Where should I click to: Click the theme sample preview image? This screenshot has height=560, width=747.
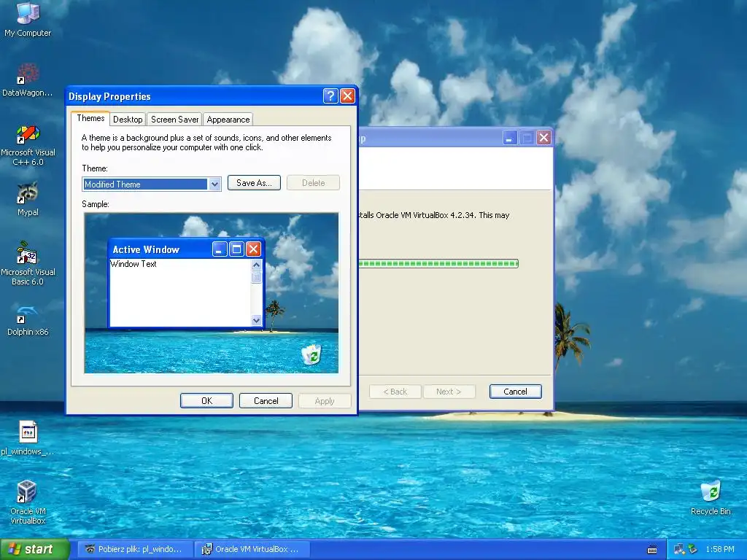click(212, 293)
